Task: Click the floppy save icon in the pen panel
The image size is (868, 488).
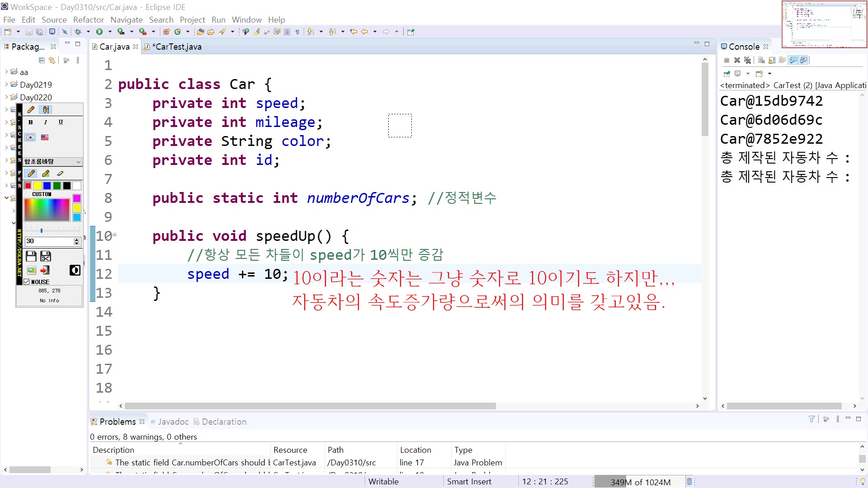Action: point(31,257)
